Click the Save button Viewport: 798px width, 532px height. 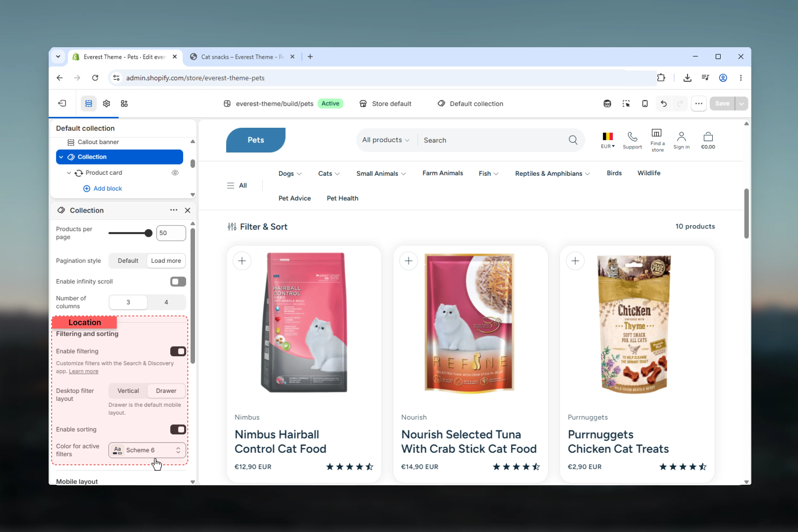pyautogui.click(x=722, y=103)
